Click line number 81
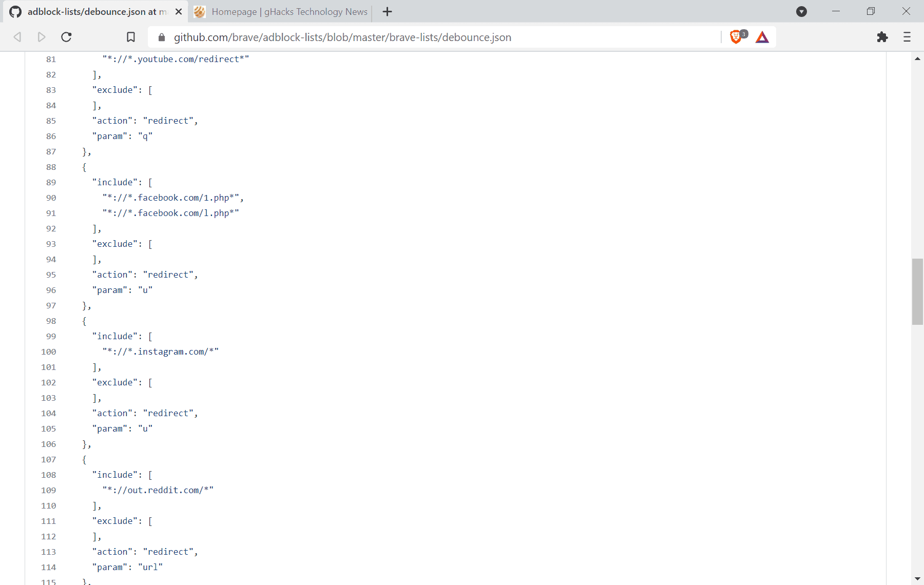 pyautogui.click(x=51, y=59)
